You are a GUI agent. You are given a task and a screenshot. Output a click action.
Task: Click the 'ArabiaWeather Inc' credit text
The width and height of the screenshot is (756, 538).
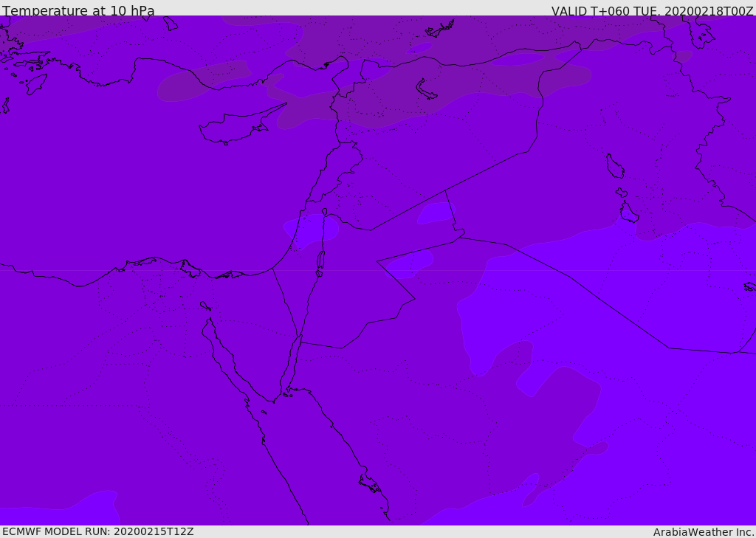(703, 532)
